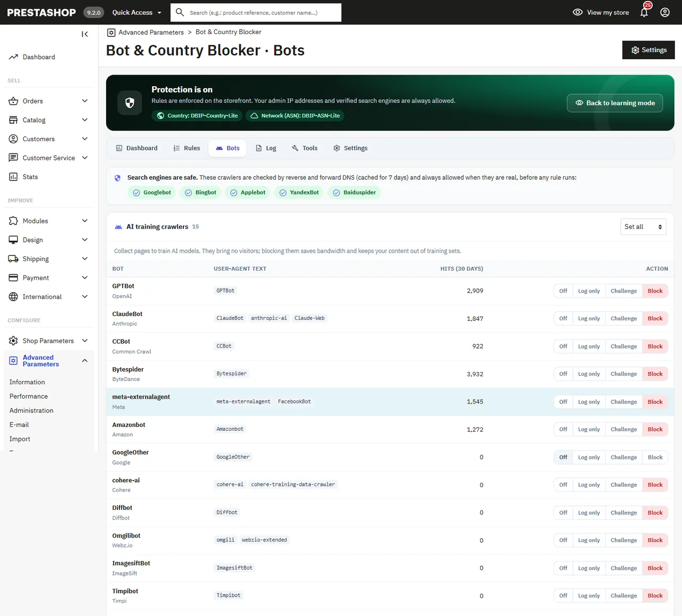Switch to the Log tab
682x616 pixels.
(266, 148)
